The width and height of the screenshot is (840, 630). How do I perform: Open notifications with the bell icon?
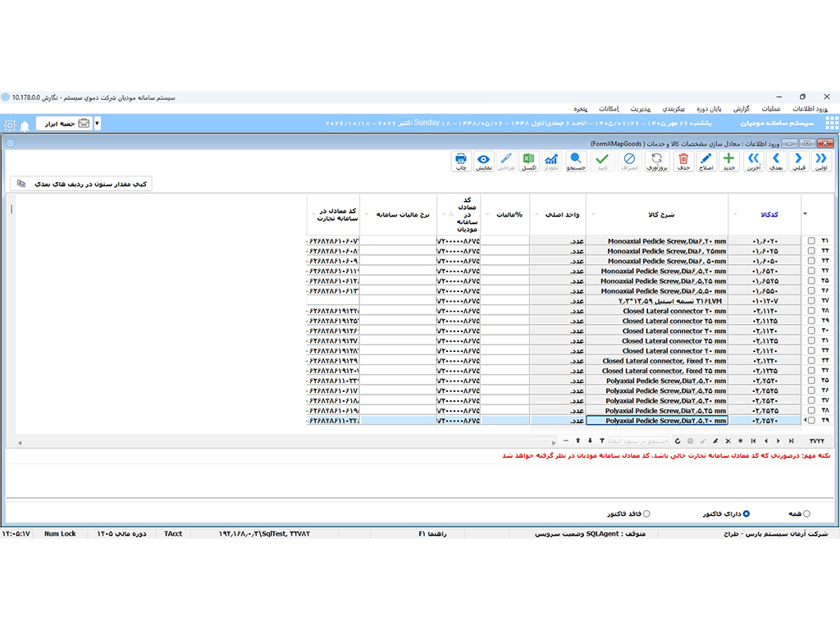[25, 126]
